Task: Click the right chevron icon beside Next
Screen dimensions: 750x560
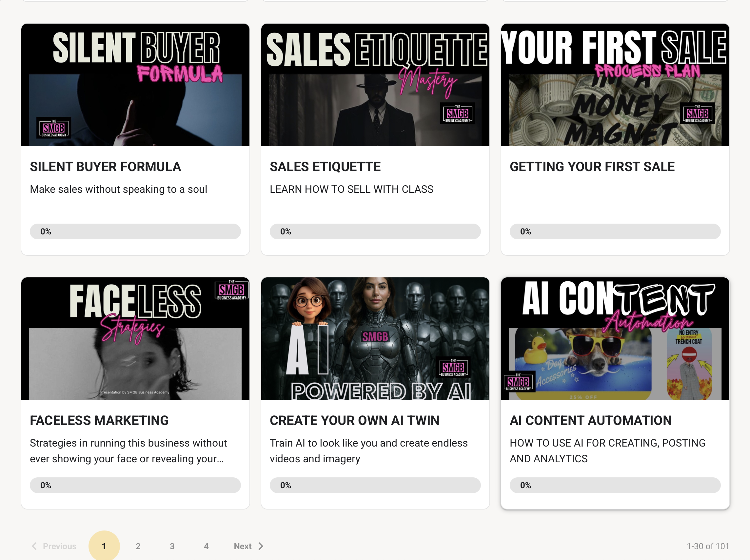Action: [261, 546]
